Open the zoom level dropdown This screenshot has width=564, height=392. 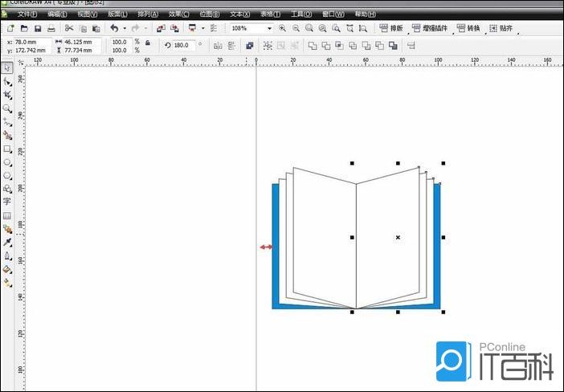click(x=269, y=28)
